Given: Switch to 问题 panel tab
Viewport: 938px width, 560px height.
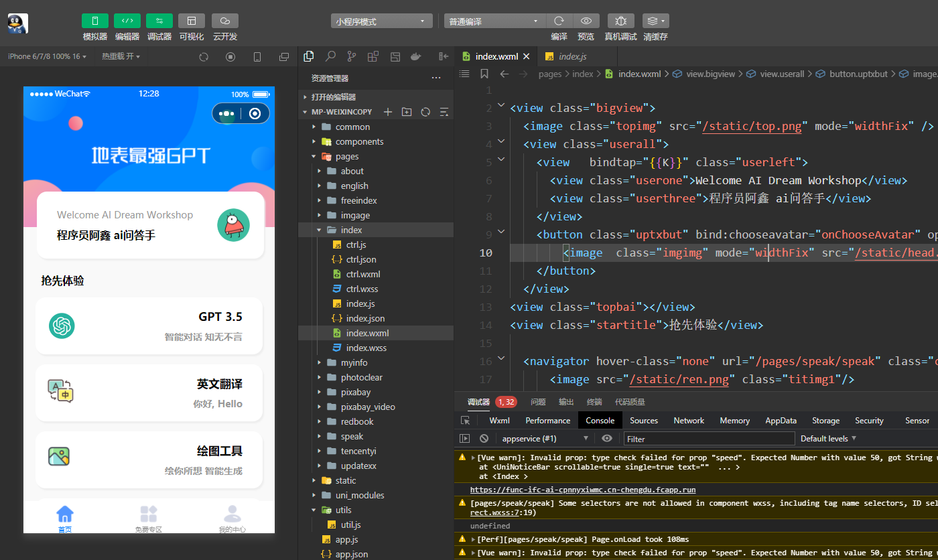Looking at the screenshot, I should click(x=538, y=402).
